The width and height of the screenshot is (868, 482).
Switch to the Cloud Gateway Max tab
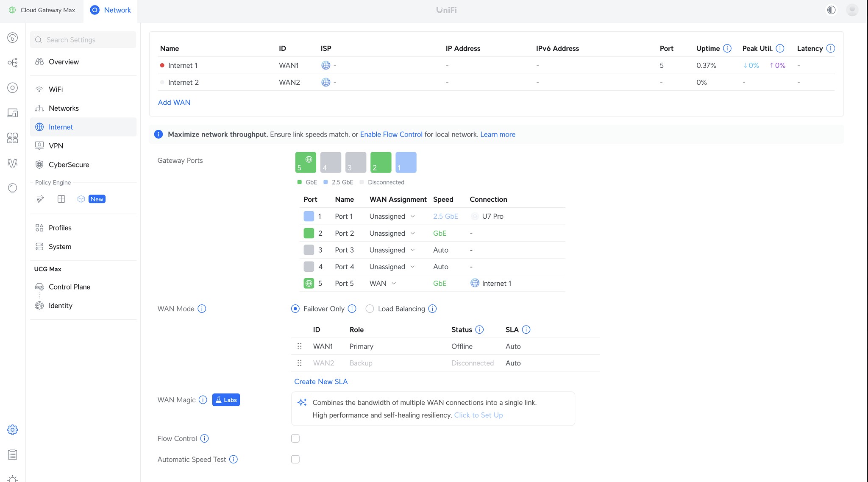pyautogui.click(x=42, y=10)
